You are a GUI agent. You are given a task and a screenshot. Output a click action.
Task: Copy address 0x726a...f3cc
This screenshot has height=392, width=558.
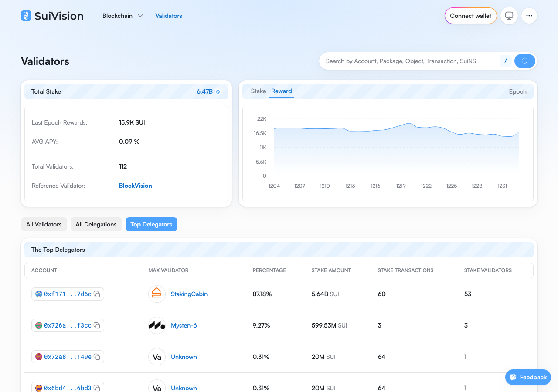[97, 325]
